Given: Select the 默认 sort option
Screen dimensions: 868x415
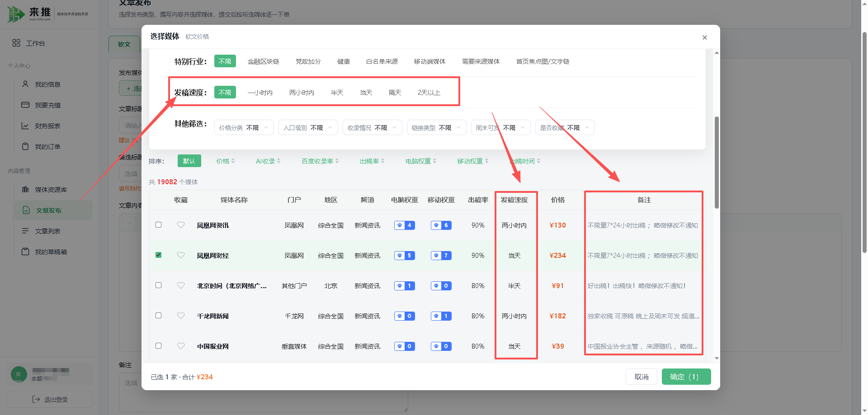Looking at the screenshot, I should (189, 161).
